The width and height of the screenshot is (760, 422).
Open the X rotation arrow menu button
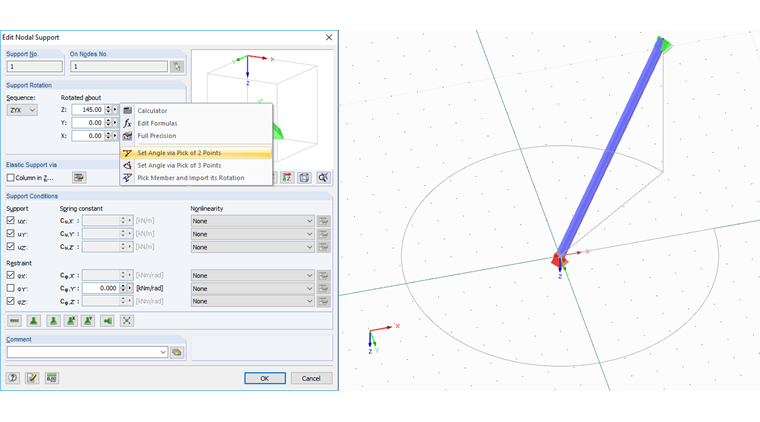tap(115, 136)
